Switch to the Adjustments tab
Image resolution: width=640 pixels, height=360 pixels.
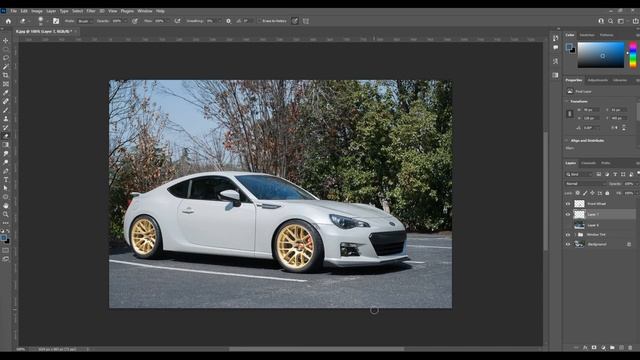click(598, 80)
